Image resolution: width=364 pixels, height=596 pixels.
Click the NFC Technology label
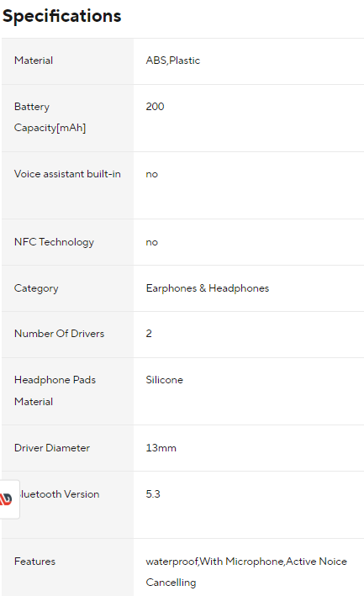tap(54, 242)
